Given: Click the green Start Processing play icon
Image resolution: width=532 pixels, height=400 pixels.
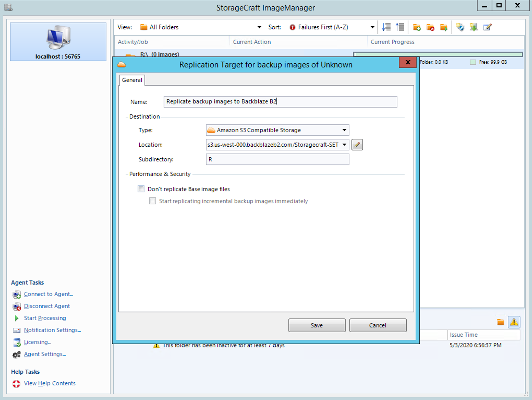Looking at the screenshot, I should coord(17,318).
